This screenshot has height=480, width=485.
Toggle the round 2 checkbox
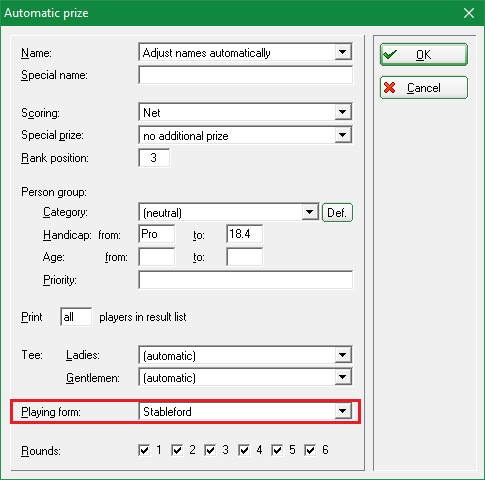[x=177, y=450]
